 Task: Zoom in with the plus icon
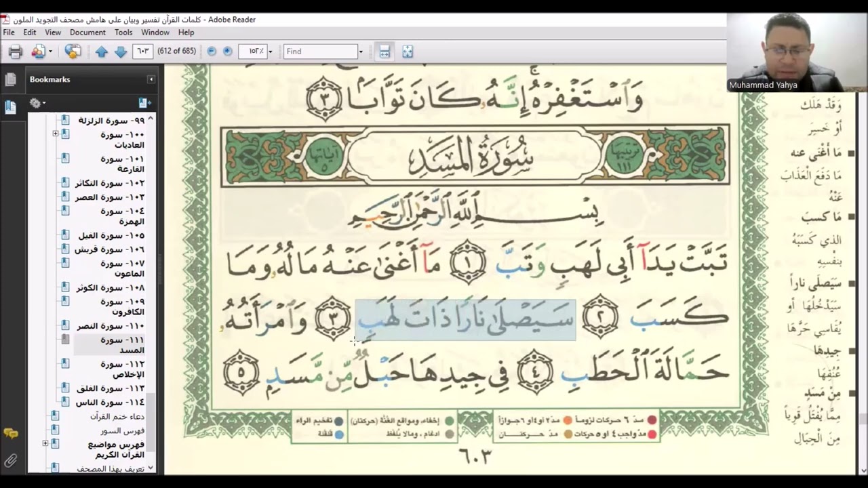click(228, 52)
